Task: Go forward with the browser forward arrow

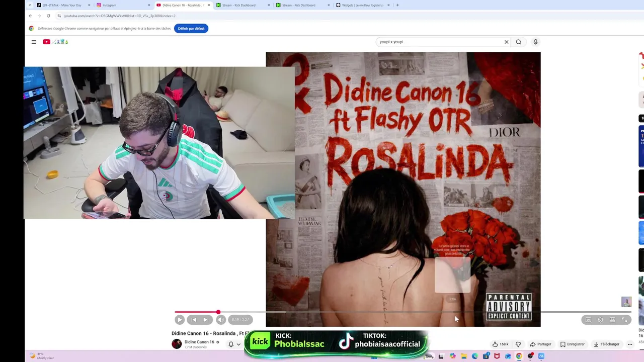Action: tap(39, 16)
